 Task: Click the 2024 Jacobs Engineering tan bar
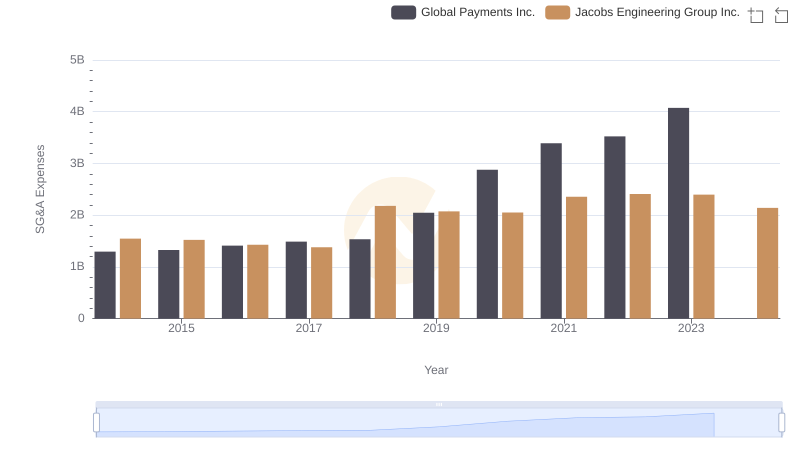pos(767,263)
